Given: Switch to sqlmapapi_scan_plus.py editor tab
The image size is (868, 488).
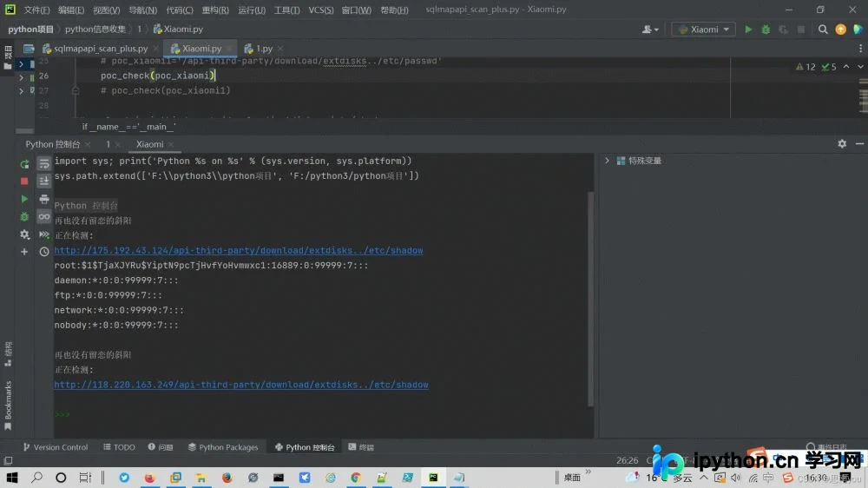Looking at the screenshot, I should [x=100, y=49].
